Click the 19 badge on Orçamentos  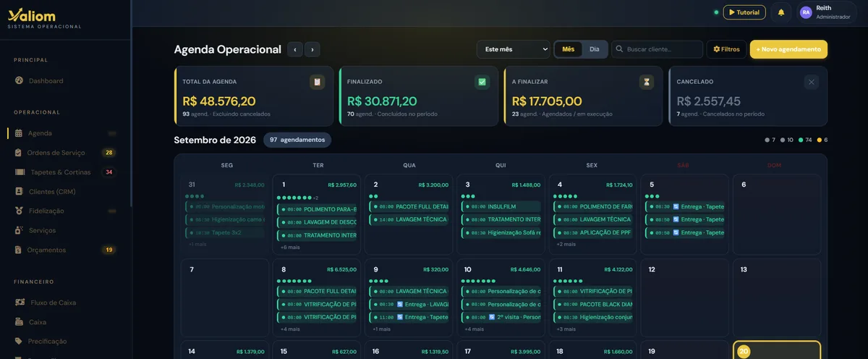(x=109, y=250)
